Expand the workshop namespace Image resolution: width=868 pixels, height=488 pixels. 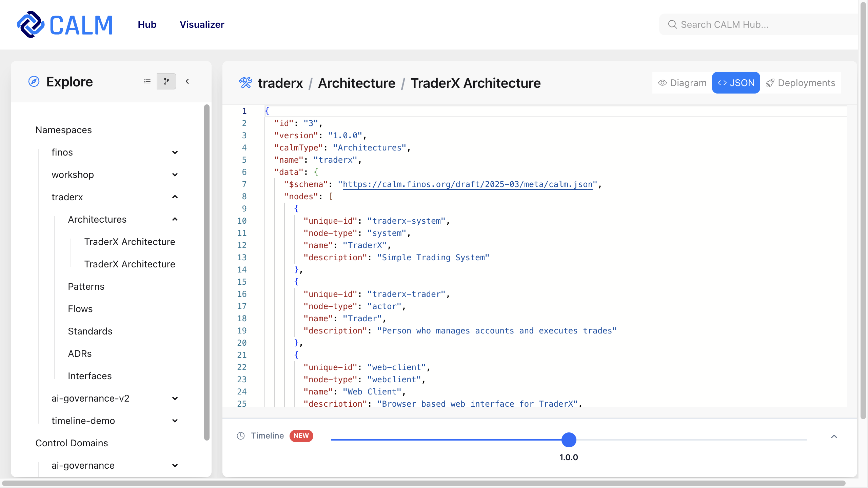175,175
